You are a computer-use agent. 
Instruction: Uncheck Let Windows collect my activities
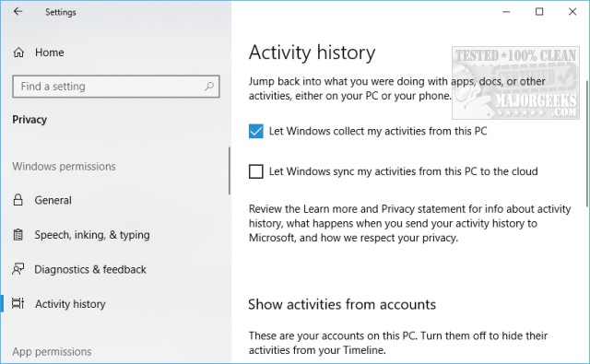256,131
